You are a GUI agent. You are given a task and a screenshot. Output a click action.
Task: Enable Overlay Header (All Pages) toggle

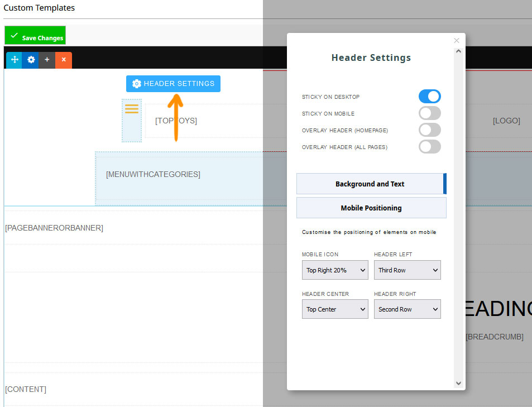(x=429, y=147)
